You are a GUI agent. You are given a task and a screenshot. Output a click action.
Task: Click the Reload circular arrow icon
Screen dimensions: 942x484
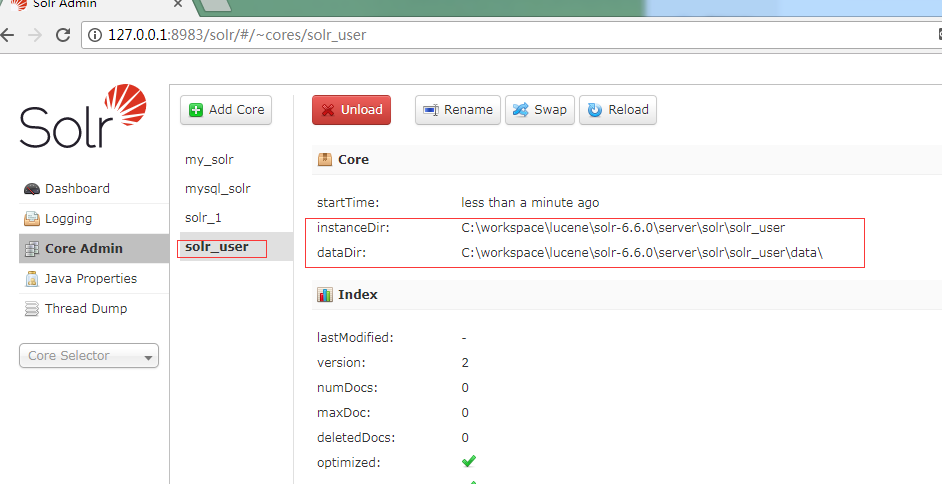tap(595, 110)
